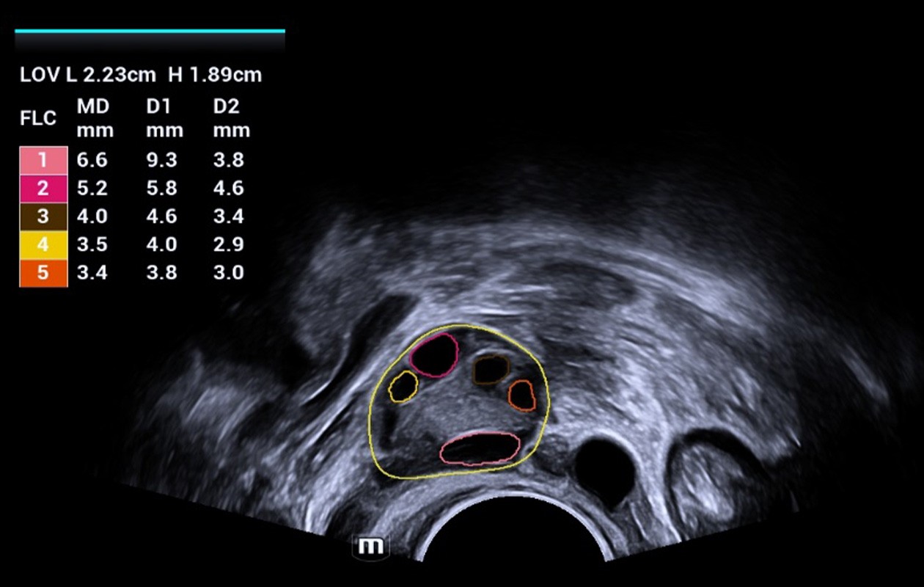This screenshot has height=587, width=924.
Task: Select the orange-outlined follicle in the scan
Action: click(x=522, y=395)
